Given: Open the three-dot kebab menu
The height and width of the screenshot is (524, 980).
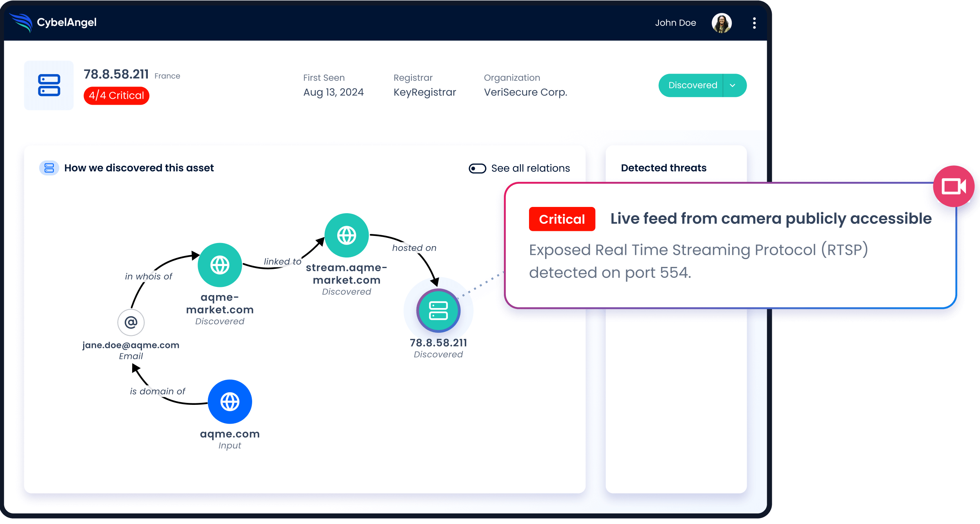Looking at the screenshot, I should tap(754, 23).
